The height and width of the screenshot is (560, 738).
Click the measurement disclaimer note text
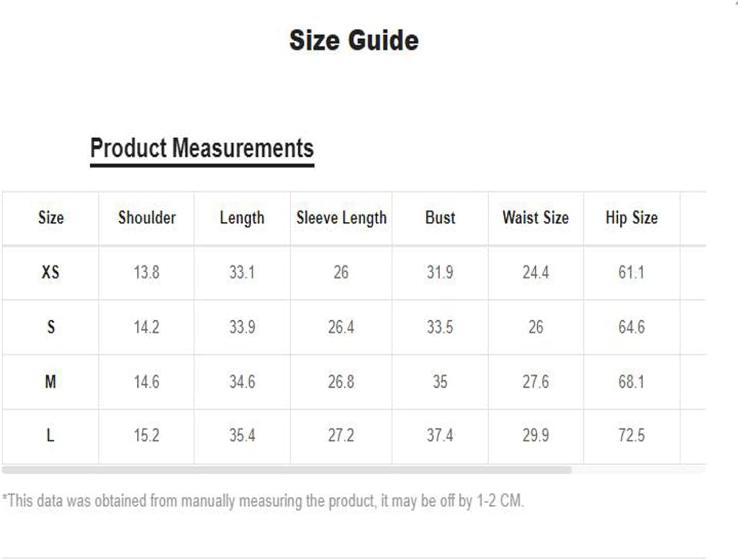(263, 501)
